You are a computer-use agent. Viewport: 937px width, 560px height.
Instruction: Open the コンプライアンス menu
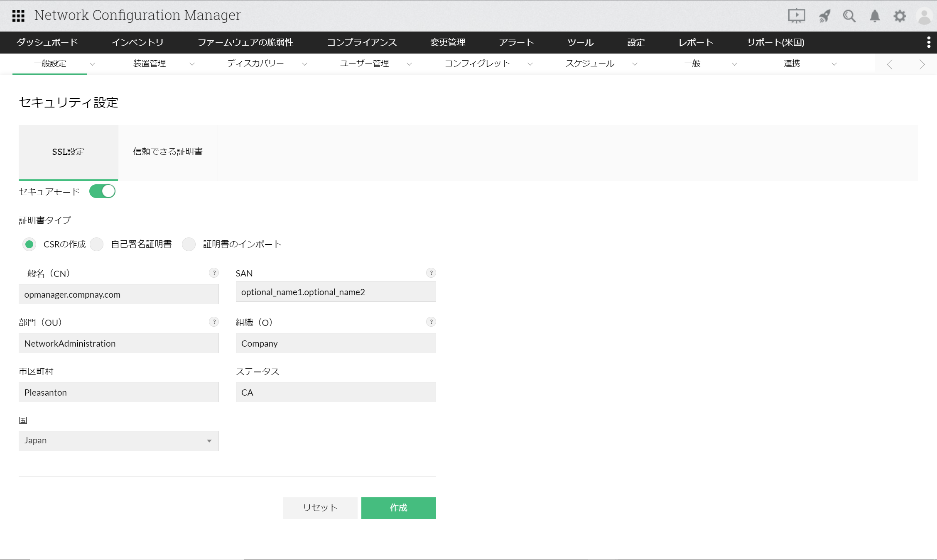pos(361,42)
